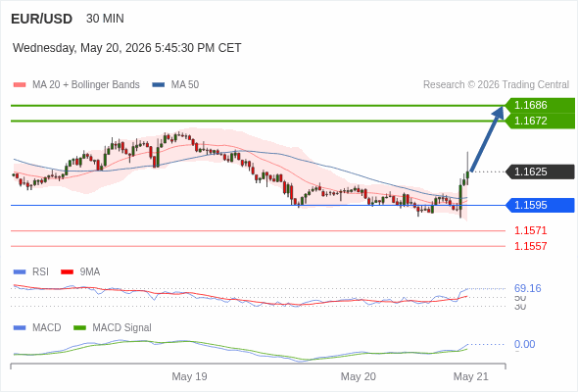Select the 30 MIN timeframe label
The image size is (578, 392).
pos(105,19)
